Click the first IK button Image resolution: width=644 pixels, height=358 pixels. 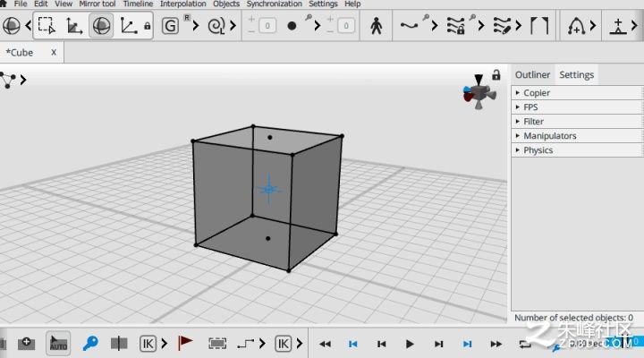click(148, 344)
